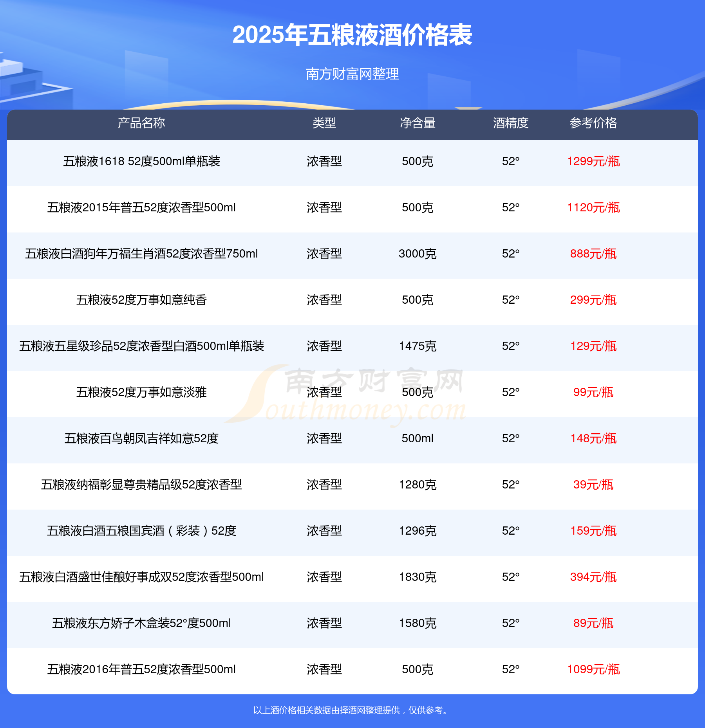Select 浓香型 in the 五粮国宾酒 row
Viewport: 705px width, 728px height.
(324, 531)
